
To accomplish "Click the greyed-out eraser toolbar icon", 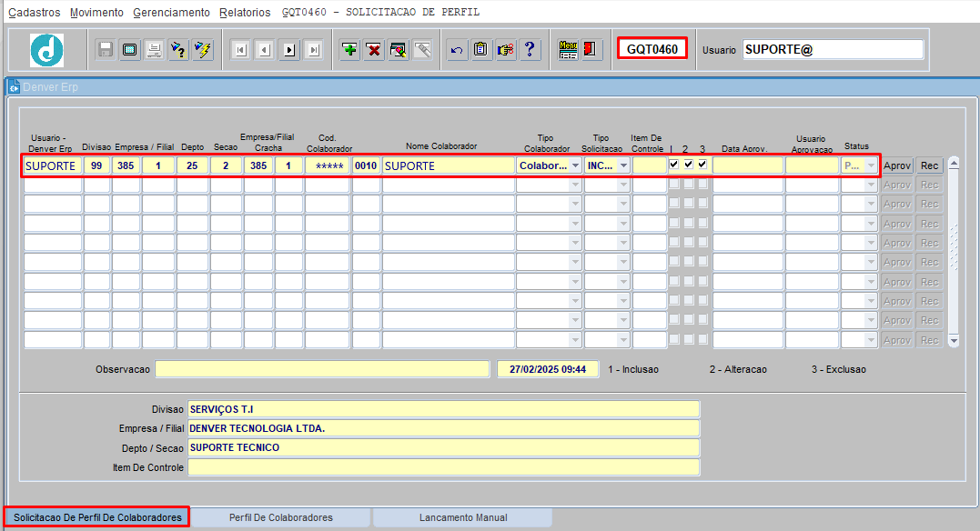I will 422,49.
